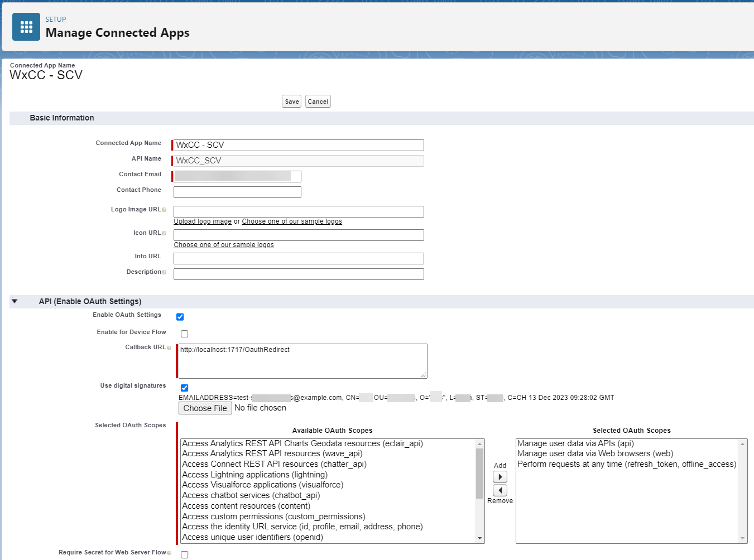Click the SETUP breadcrumb link
The image size is (754, 560).
(56, 19)
